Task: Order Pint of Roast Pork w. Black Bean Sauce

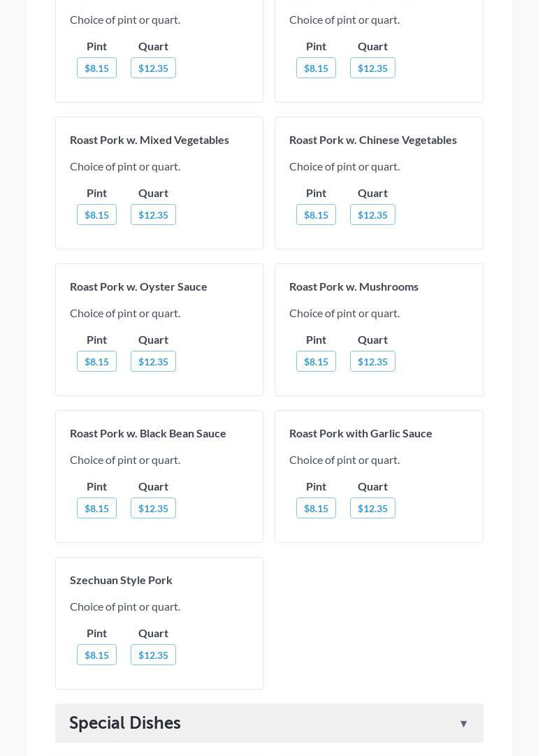Action: click(x=96, y=508)
